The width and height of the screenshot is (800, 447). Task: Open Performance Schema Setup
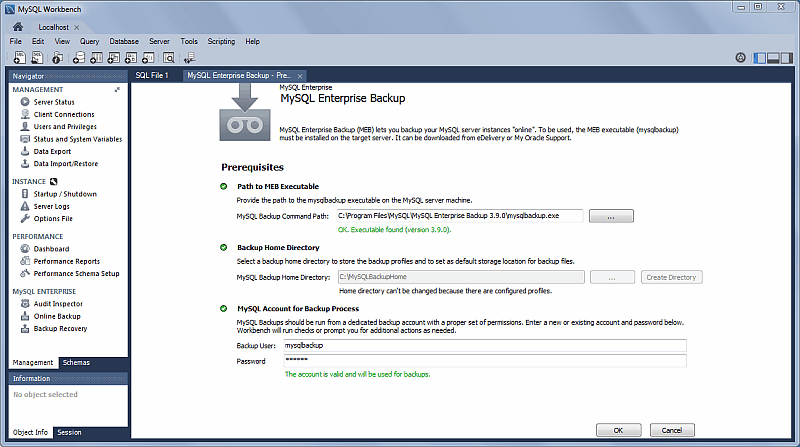[x=76, y=273]
